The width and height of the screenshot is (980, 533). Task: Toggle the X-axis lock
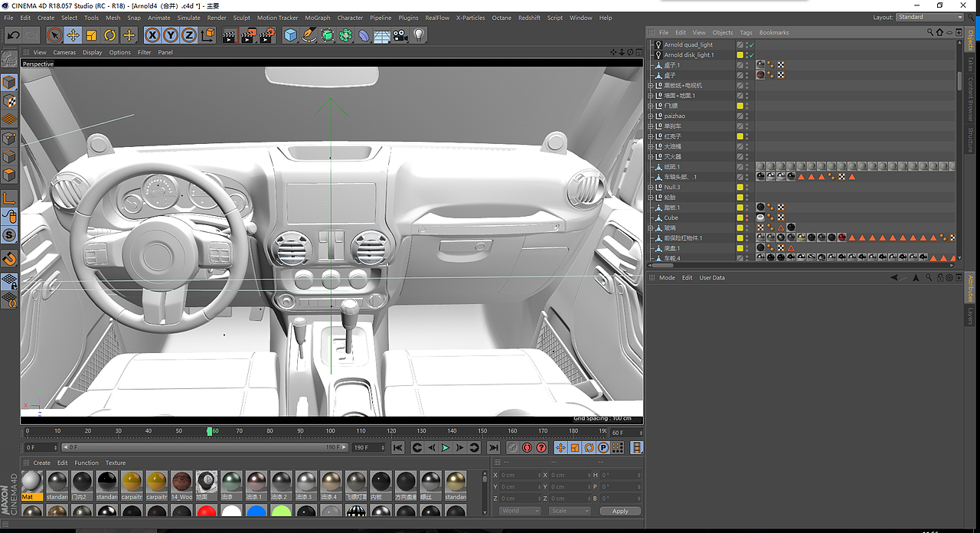(152, 35)
